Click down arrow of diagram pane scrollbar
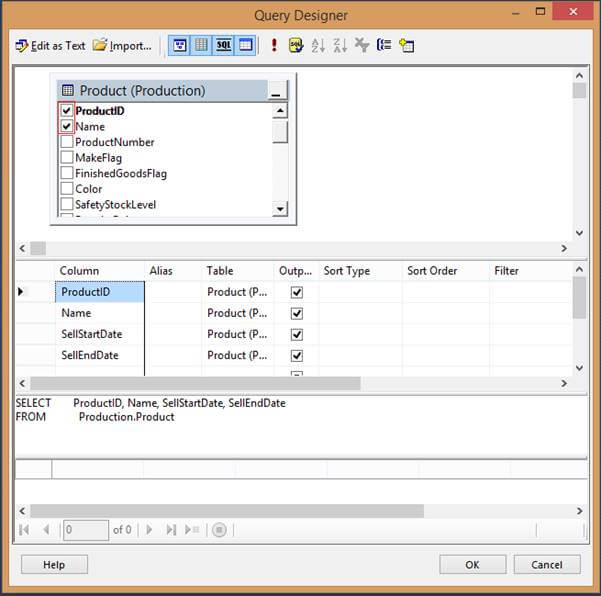The height and width of the screenshot is (596, 601). click(579, 233)
